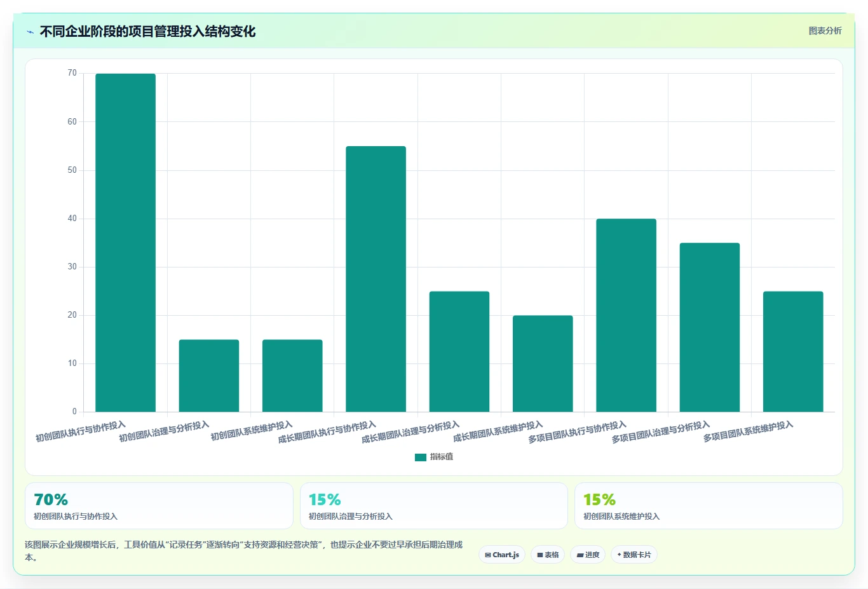Viewport: 868px width, 589px height.
Task: Click the teal legend swatch for 指标值
Action: tap(420, 457)
